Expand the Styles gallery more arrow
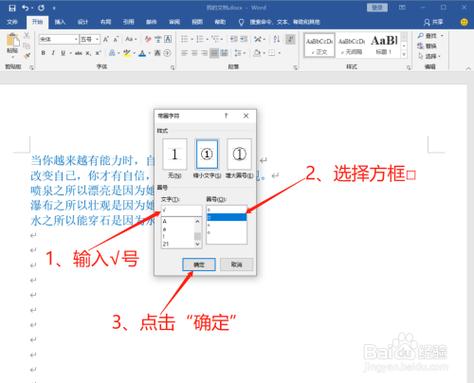Viewport: 474px width, 383px height. [404, 54]
